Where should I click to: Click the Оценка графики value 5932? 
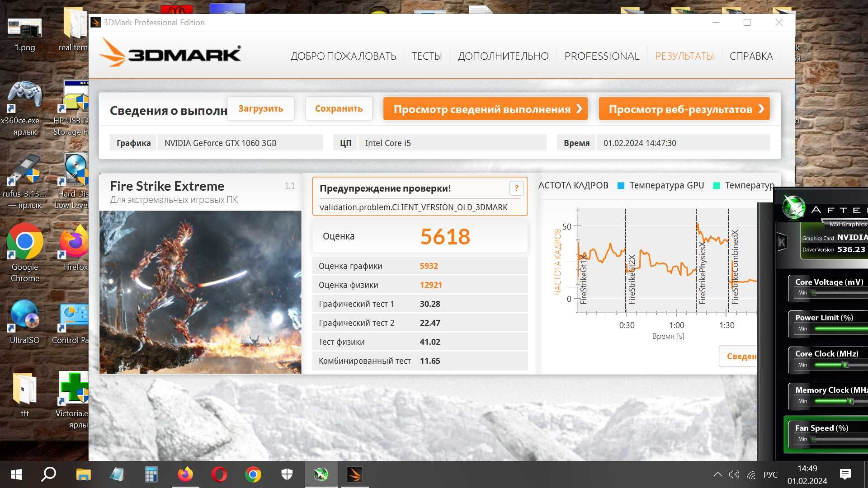pos(429,266)
